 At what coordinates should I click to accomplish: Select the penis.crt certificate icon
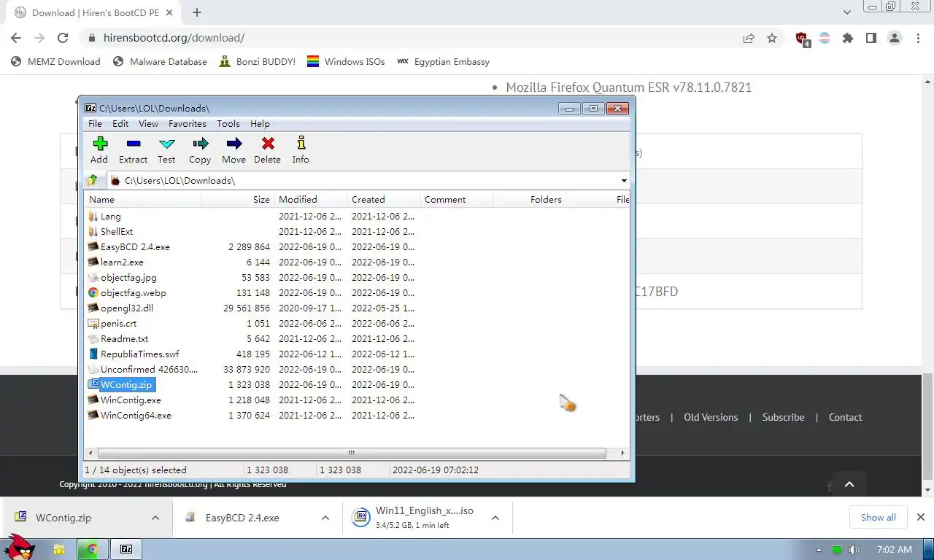coord(93,323)
